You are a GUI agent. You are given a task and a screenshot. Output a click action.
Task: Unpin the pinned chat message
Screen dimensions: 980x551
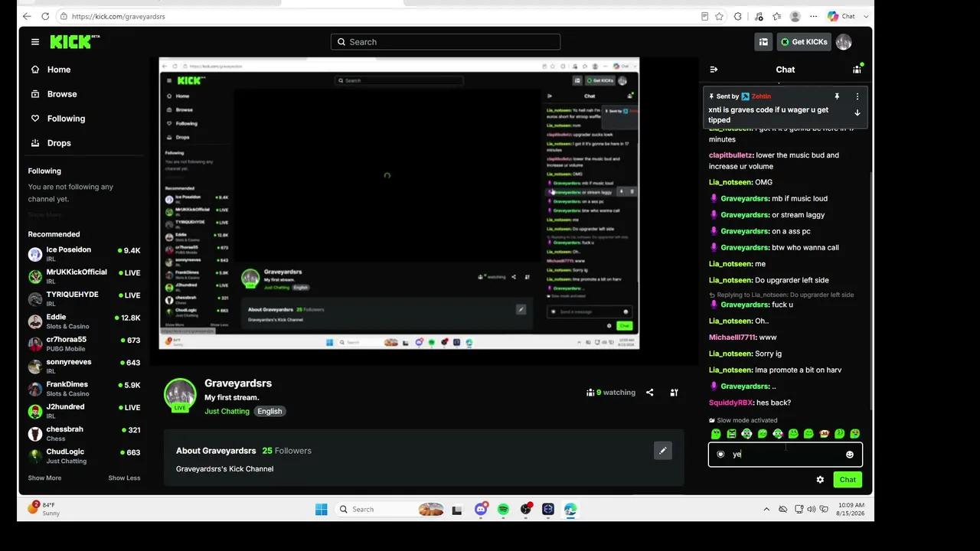coord(837,96)
